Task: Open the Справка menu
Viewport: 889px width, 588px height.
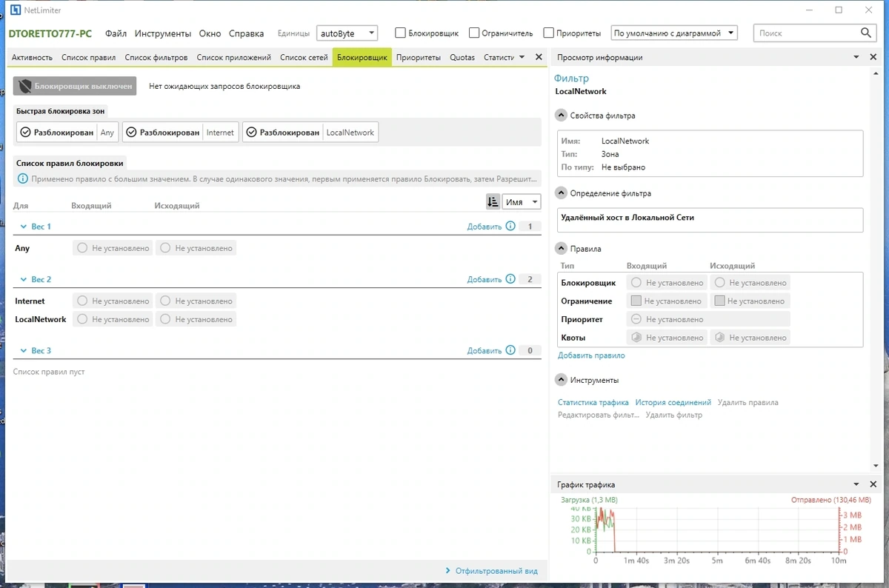Action: coord(247,33)
